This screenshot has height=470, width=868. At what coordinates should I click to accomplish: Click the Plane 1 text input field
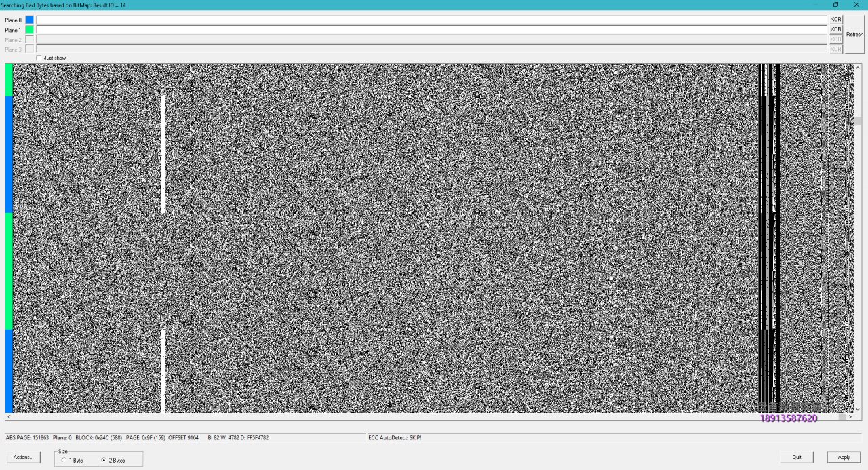(431, 30)
